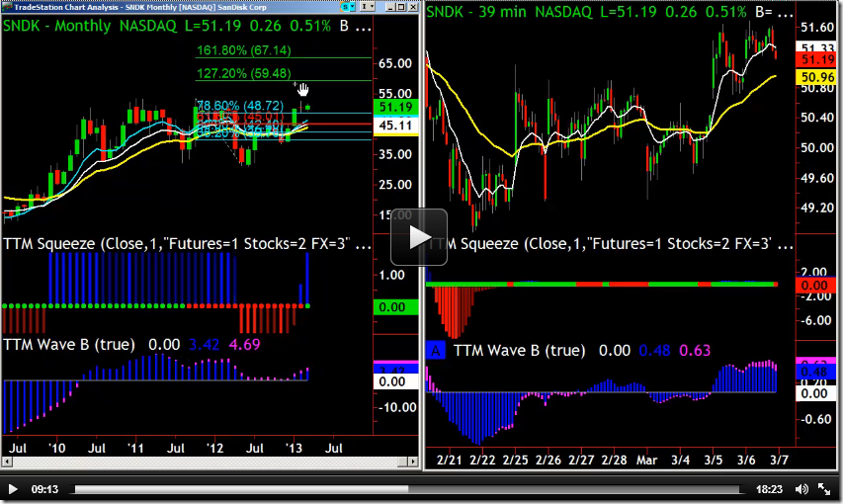The height and width of the screenshot is (504, 843).
Task: Select TTM Squeeze indicator title on monthly chart
Action: tap(187, 244)
